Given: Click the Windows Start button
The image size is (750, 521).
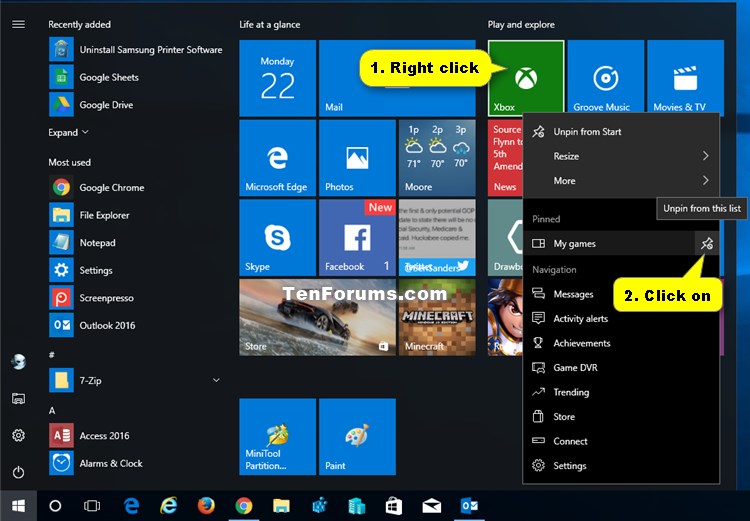Looking at the screenshot, I should point(18,506).
